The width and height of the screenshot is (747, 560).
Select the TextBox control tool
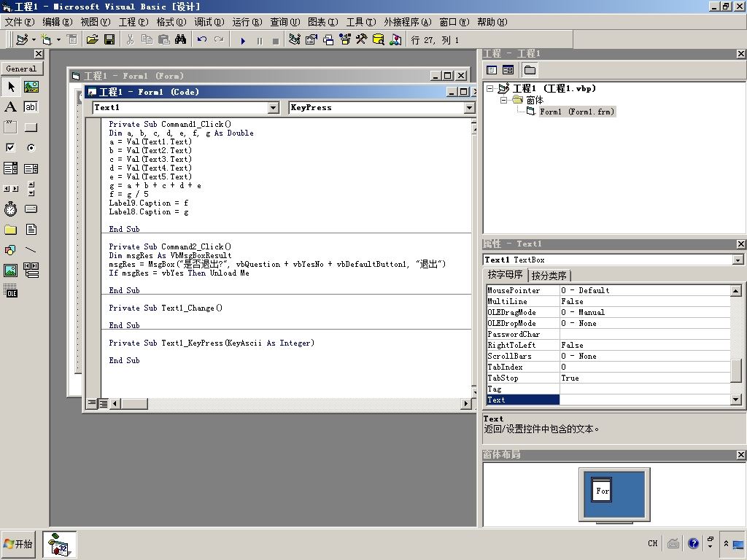point(31,107)
